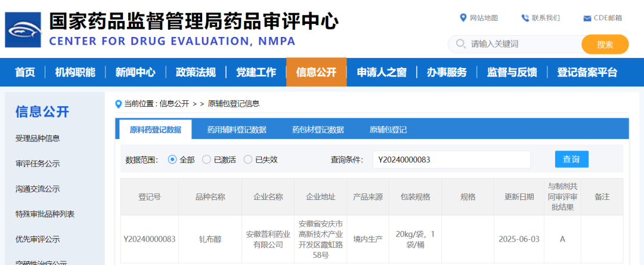Viewport: 644px width, 265px height.
Task: Click the 查询条件 input field
Action: pyautogui.click(x=451, y=160)
